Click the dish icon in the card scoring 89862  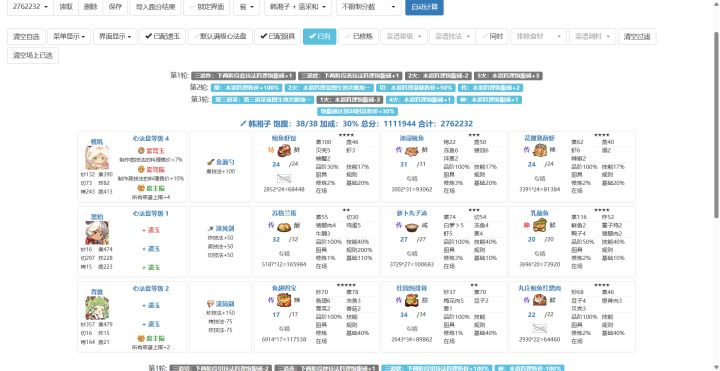pos(411,300)
